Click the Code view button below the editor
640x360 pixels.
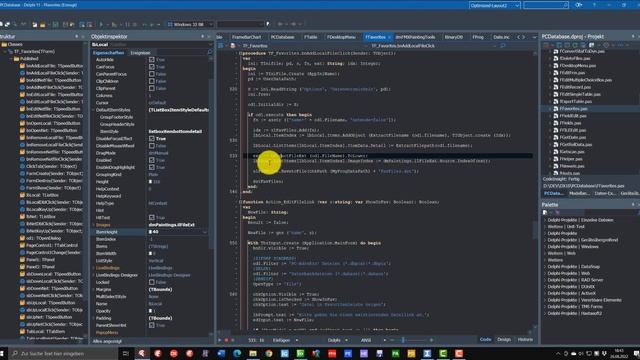click(485, 340)
